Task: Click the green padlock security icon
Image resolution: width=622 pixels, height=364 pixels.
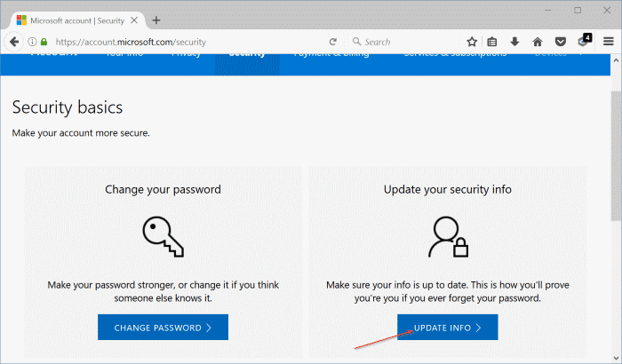Action: coord(44,42)
